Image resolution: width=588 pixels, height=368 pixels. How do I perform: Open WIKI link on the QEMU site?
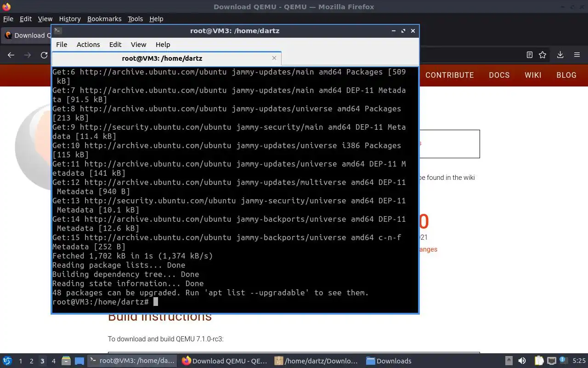pyautogui.click(x=533, y=75)
